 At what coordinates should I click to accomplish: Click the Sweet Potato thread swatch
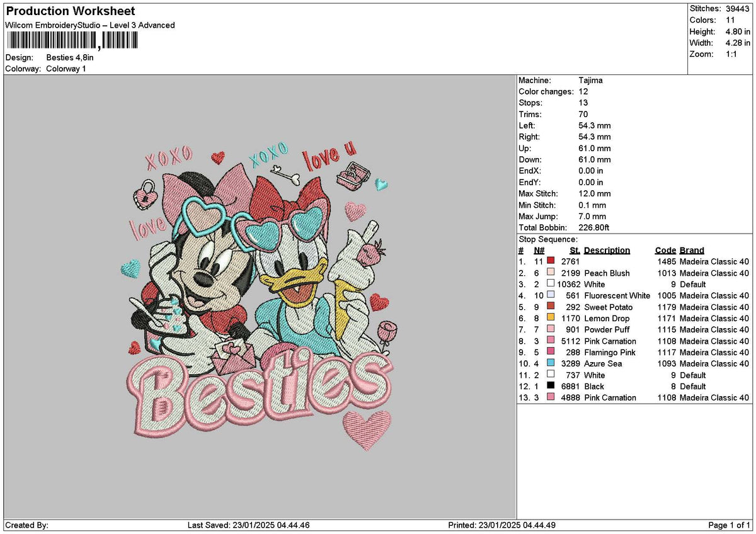coord(550,307)
